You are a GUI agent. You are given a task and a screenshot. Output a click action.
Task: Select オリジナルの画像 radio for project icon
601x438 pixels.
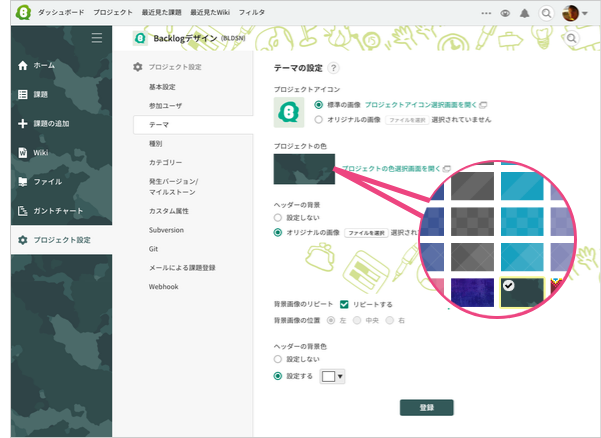click(318, 120)
